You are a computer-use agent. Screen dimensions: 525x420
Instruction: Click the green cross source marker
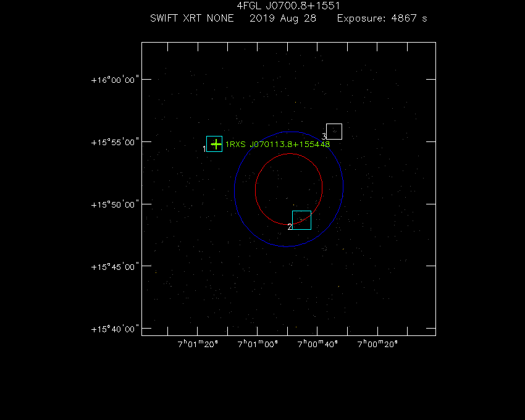[x=216, y=145]
